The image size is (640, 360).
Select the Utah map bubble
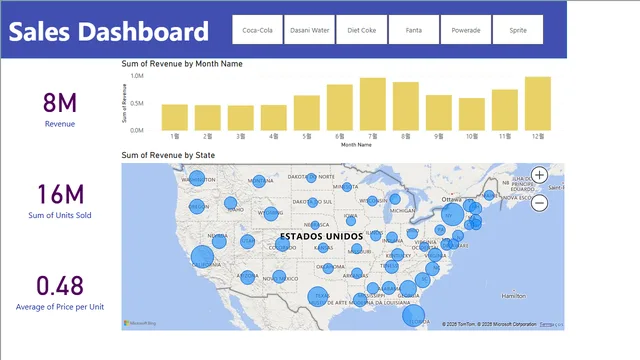tap(247, 242)
